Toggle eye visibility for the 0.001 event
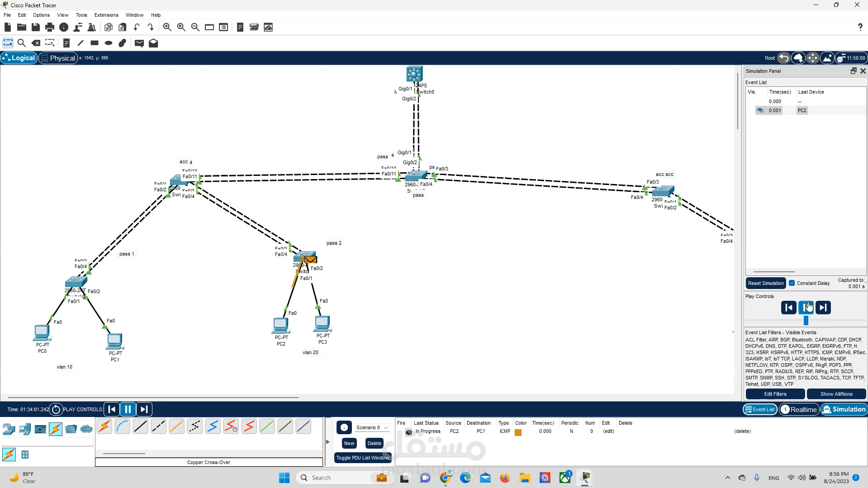Viewport: 868px width, 488px height. pyautogui.click(x=760, y=110)
